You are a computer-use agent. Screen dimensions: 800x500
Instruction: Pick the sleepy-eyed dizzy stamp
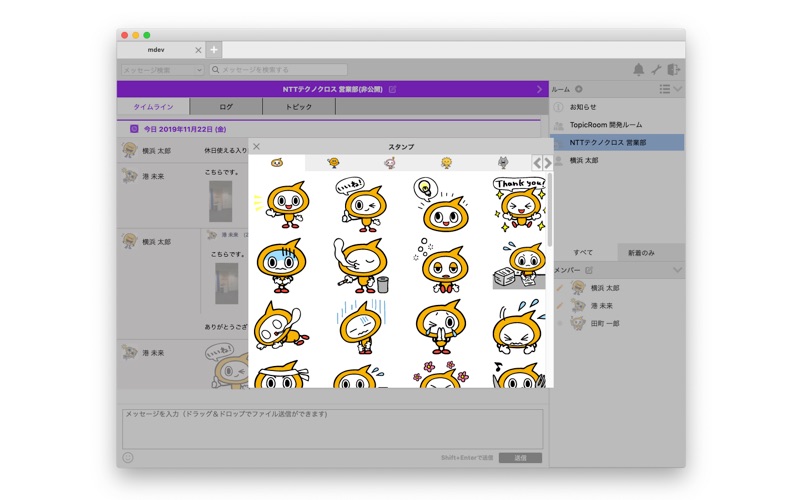tap(441, 266)
